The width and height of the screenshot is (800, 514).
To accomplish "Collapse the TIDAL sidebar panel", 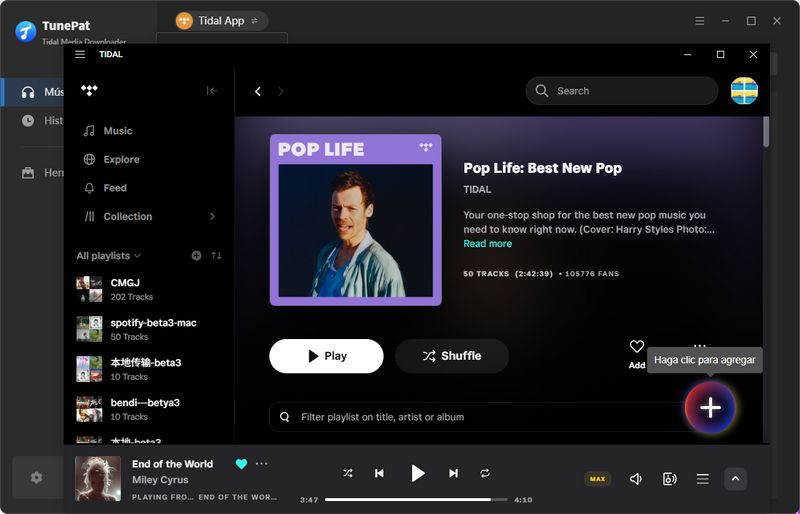I will (212, 91).
